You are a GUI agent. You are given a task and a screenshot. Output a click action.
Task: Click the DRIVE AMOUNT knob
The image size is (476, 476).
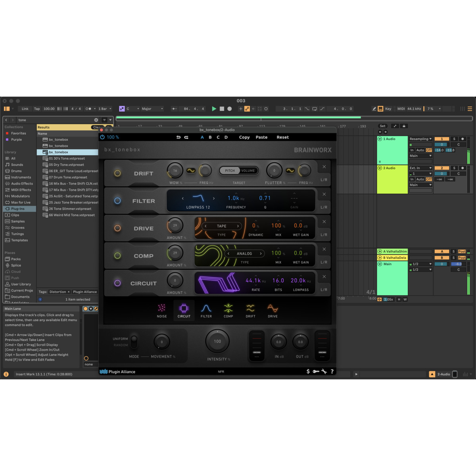tap(175, 225)
